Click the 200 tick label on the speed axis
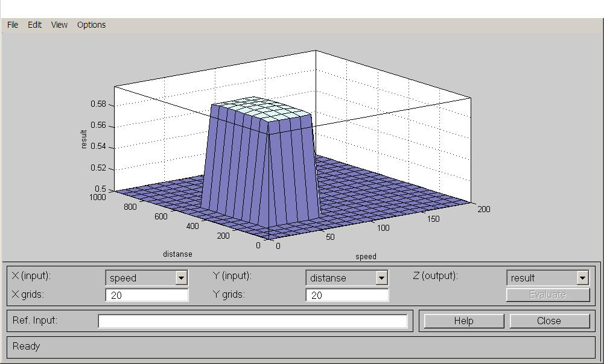Screen dimensions: 604x364 coord(483,209)
